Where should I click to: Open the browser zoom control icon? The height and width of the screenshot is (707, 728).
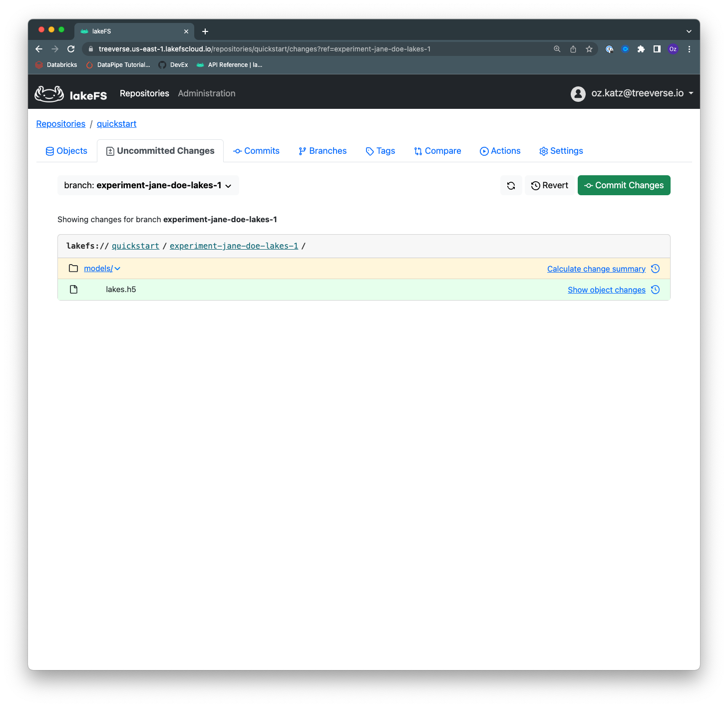coord(557,49)
